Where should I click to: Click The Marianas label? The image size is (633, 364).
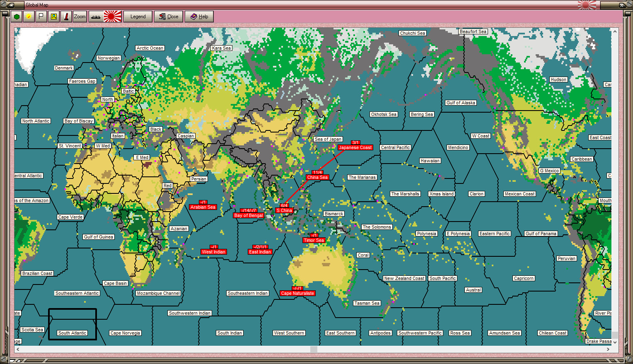[x=362, y=177]
